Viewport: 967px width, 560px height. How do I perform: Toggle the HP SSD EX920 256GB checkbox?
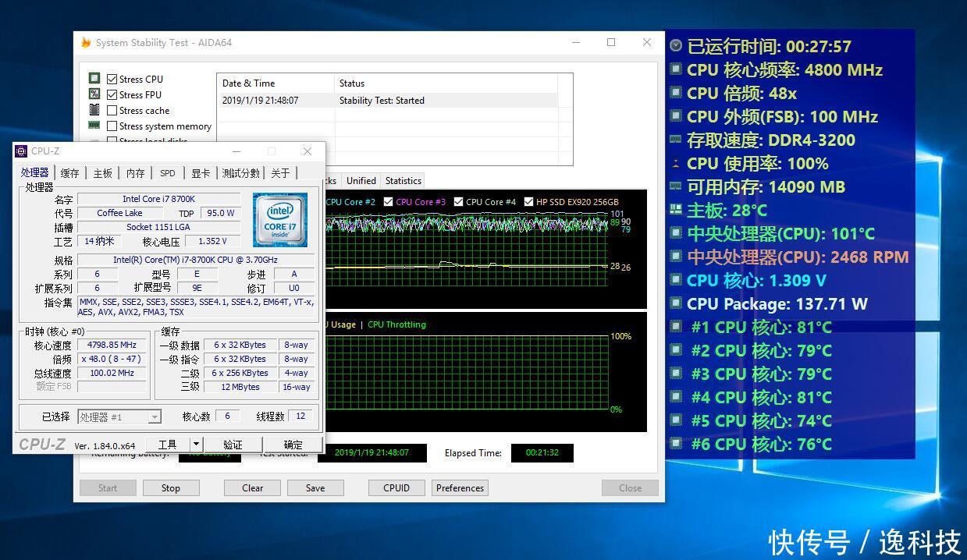pyautogui.click(x=529, y=202)
